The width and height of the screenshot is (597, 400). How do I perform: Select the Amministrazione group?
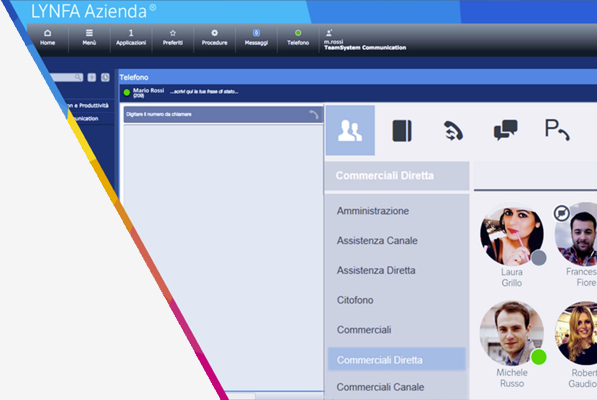click(373, 211)
